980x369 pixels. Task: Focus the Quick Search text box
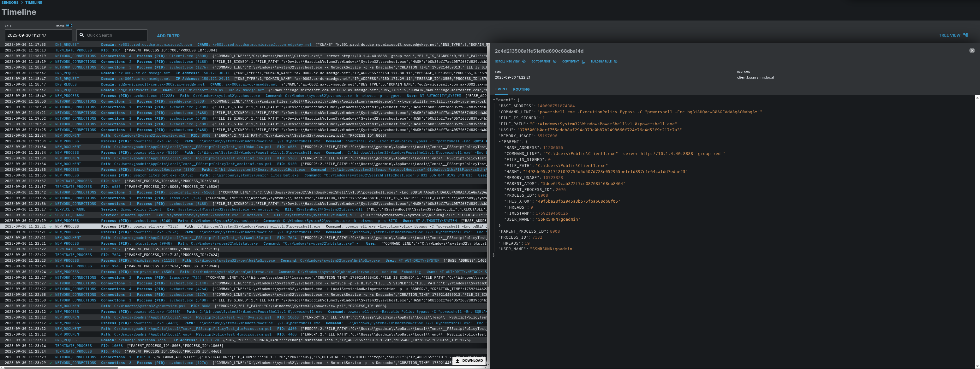114,35
